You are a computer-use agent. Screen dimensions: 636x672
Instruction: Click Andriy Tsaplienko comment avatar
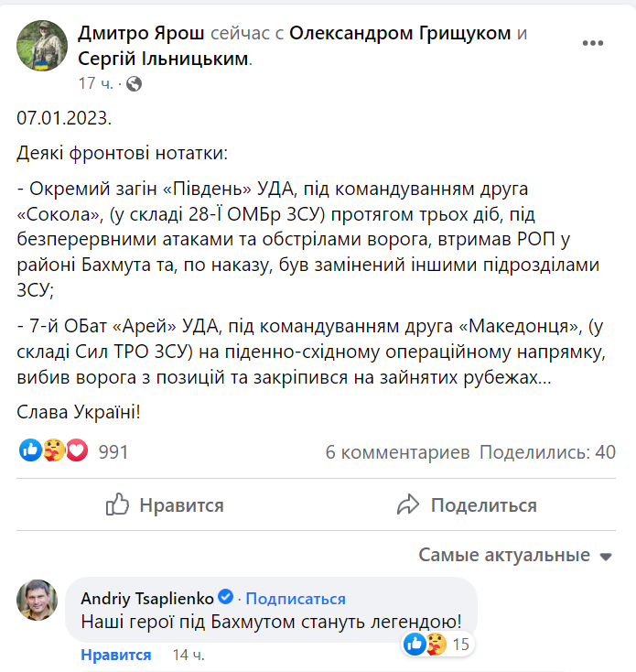[x=38, y=600]
